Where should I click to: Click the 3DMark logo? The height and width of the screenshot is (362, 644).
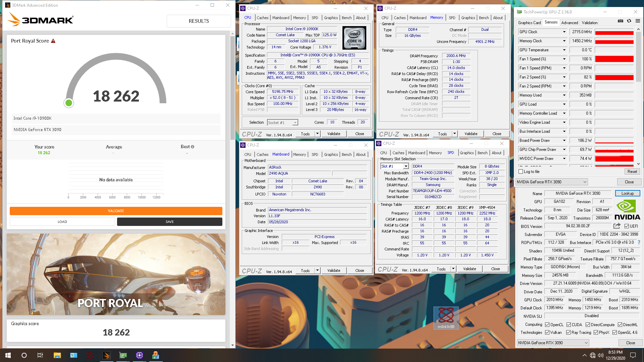[41, 20]
